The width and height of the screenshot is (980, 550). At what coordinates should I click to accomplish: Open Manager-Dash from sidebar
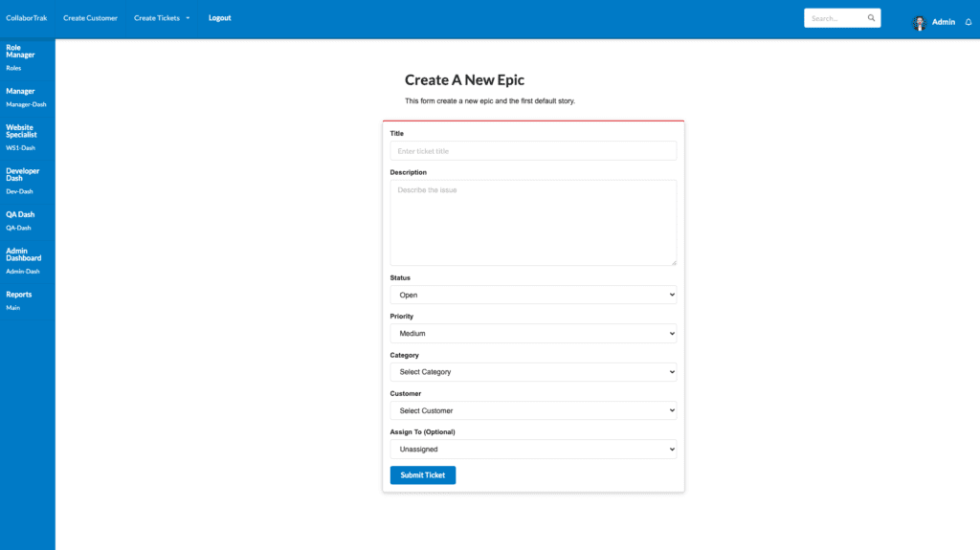[26, 104]
